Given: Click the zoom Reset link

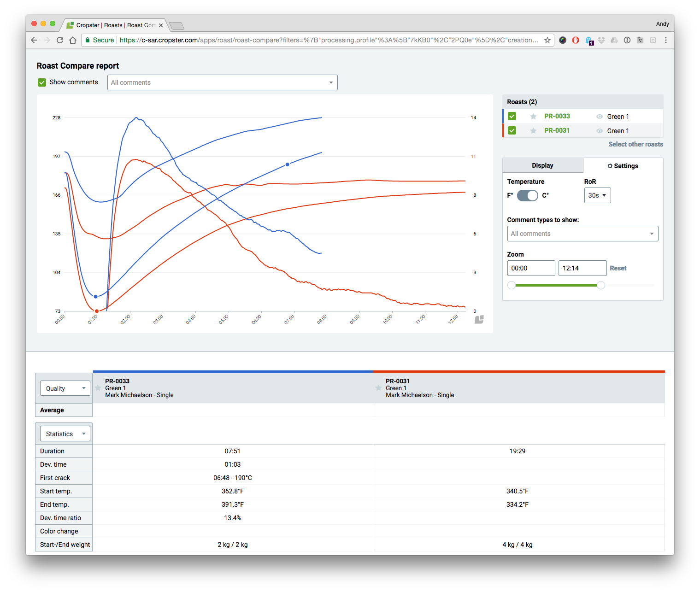Looking at the screenshot, I should coord(618,268).
